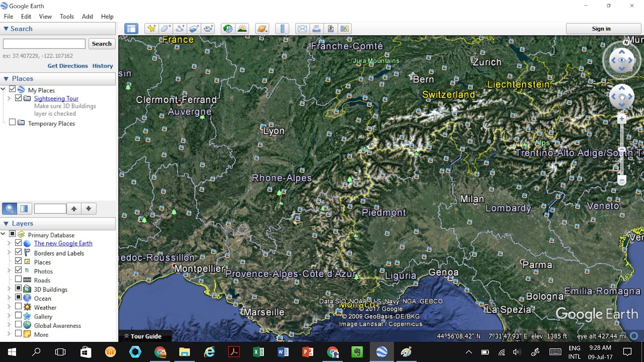644x362 pixels.
Task: Open File Explorer from taskbar
Action: (x=184, y=352)
